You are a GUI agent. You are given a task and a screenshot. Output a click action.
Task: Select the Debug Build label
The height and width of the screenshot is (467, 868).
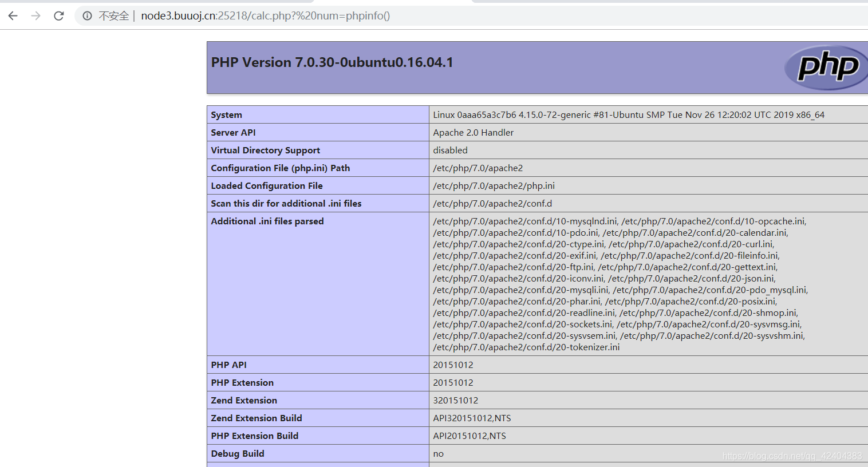tap(238, 454)
